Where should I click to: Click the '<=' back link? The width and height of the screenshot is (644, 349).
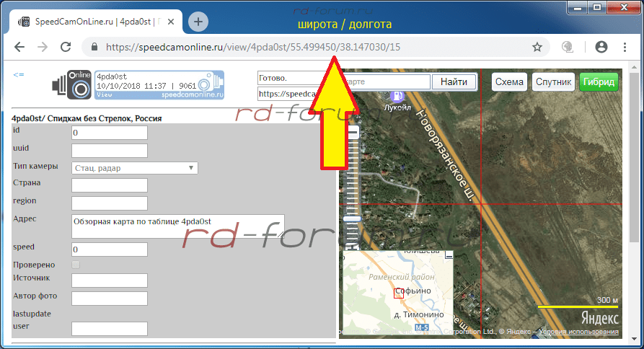(x=19, y=75)
